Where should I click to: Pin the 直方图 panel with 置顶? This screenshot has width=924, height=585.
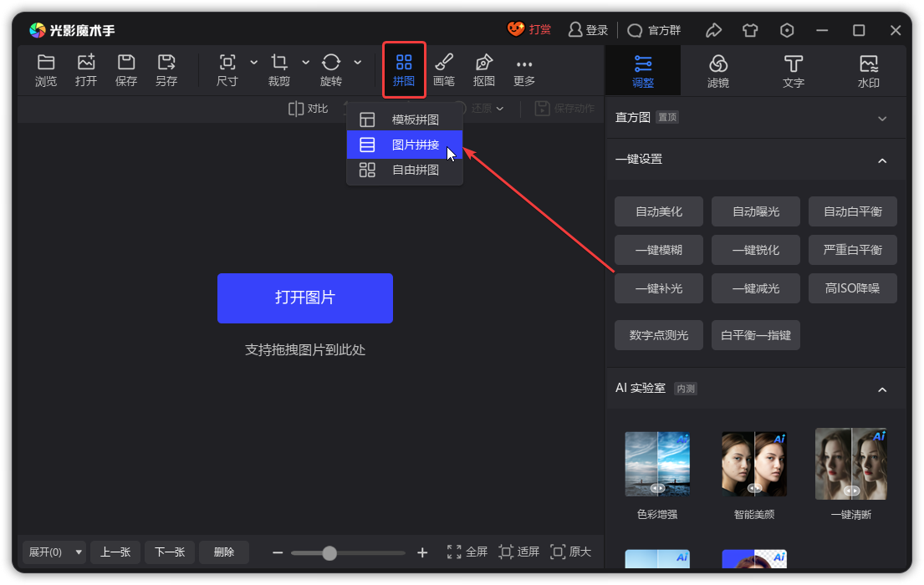pos(667,117)
